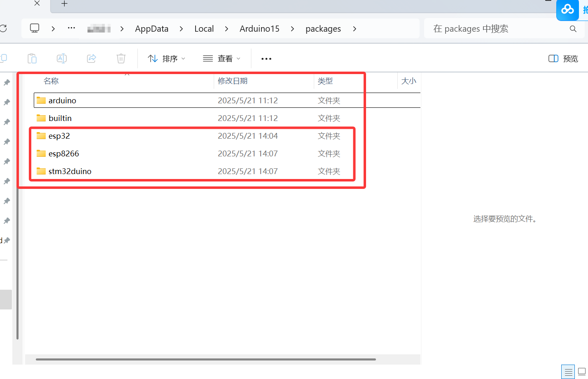Viewport: 588px width, 379px height.
Task: Click the 文件夹 type cell of esp8266
Action: coord(329,153)
